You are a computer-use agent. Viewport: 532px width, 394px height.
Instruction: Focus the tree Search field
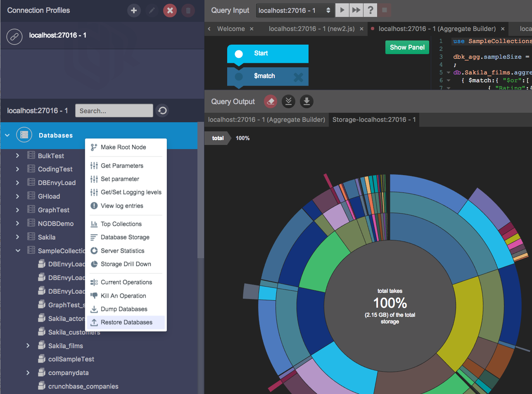click(x=114, y=111)
